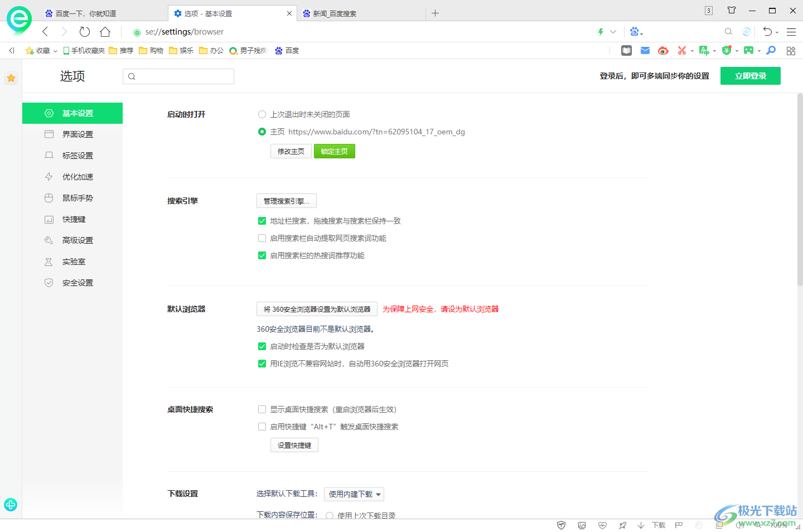Click the settings search input field
Viewport: 803px width, 532px height.
point(178,76)
